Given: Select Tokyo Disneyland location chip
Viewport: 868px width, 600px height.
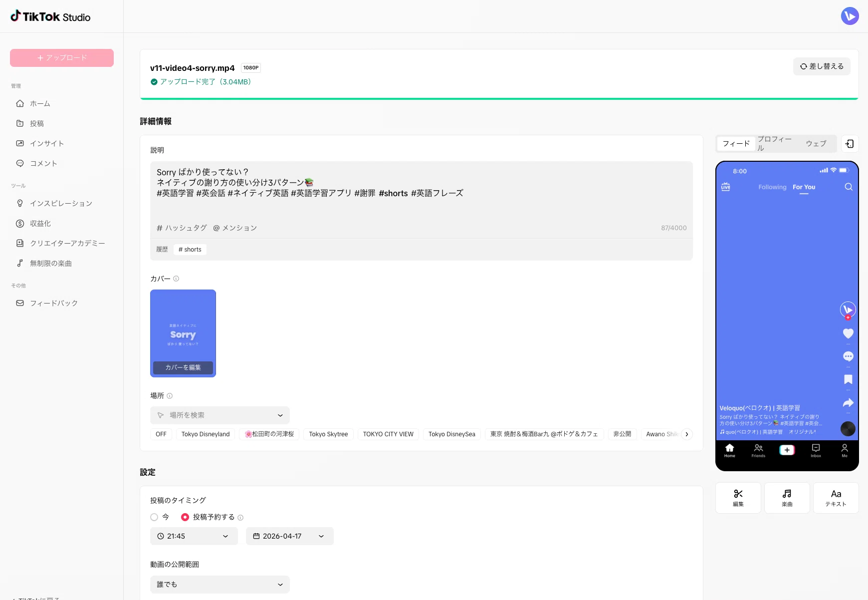Looking at the screenshot, I should pyautogui.click(x=206, y=434).
